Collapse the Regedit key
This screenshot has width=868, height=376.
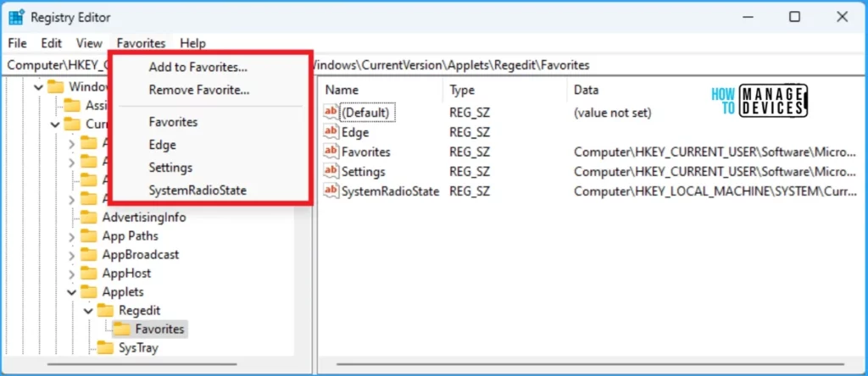pos(88,312)
